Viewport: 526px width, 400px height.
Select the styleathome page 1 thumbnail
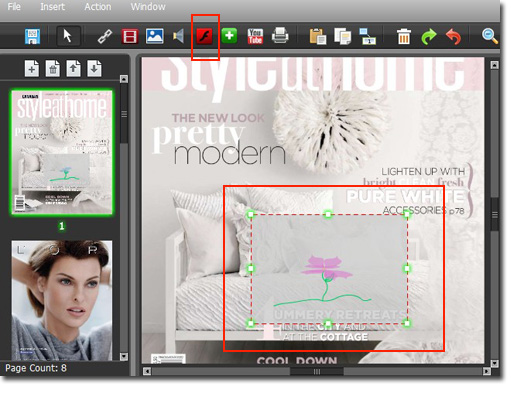pyautogui.click(x=62, y=152)
